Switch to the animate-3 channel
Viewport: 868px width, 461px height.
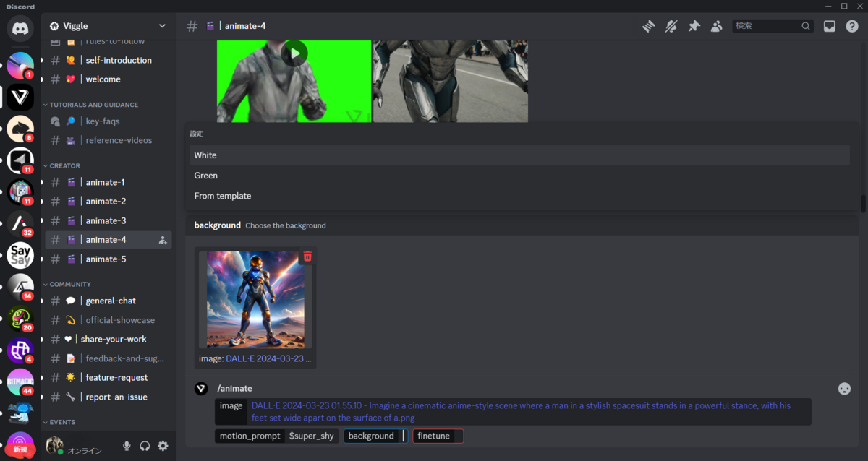click(x=109, y=220)
